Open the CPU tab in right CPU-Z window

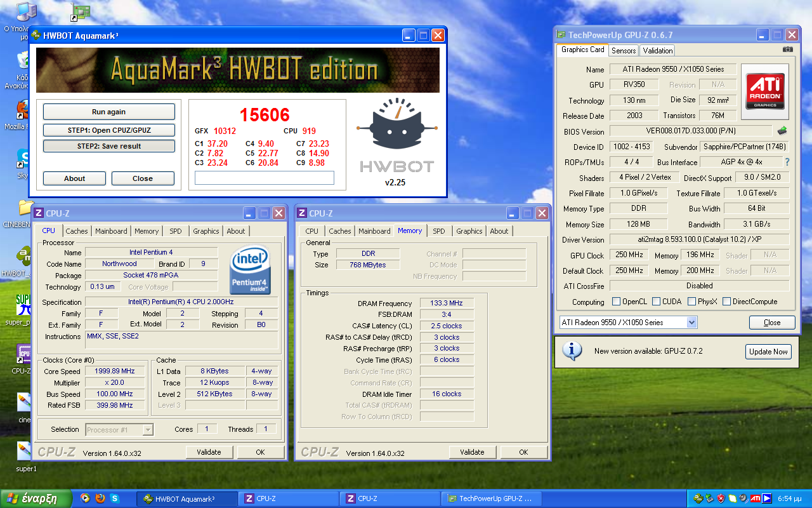(311, 231)
